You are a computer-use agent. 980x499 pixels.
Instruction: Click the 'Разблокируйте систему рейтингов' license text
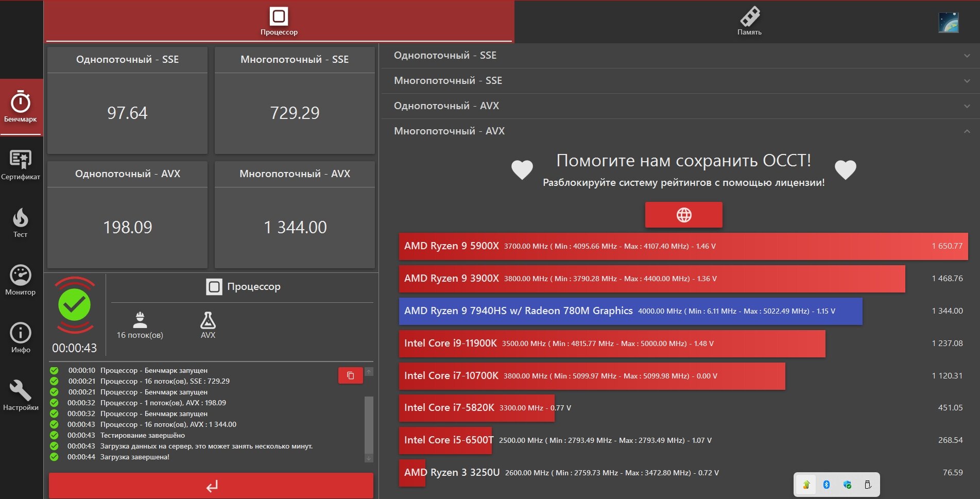tap(684, 183)
